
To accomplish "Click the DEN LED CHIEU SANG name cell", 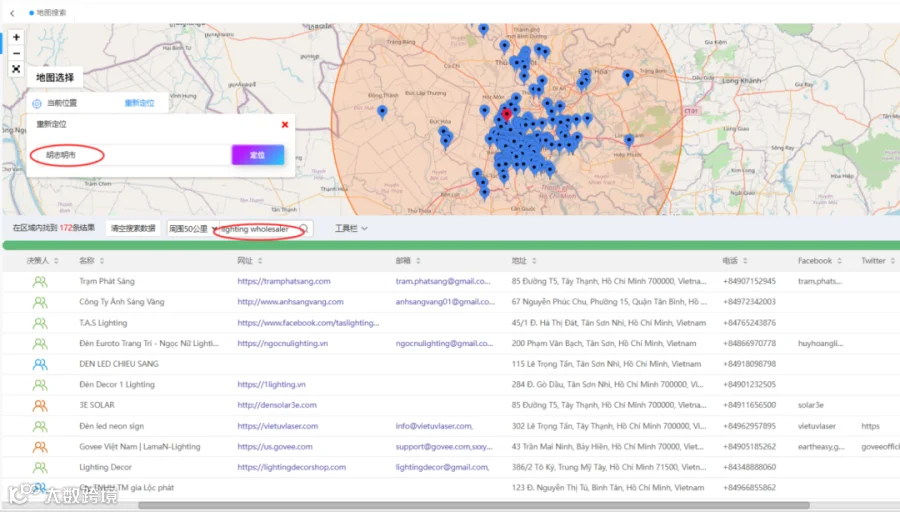I will (x=119, y=364).
